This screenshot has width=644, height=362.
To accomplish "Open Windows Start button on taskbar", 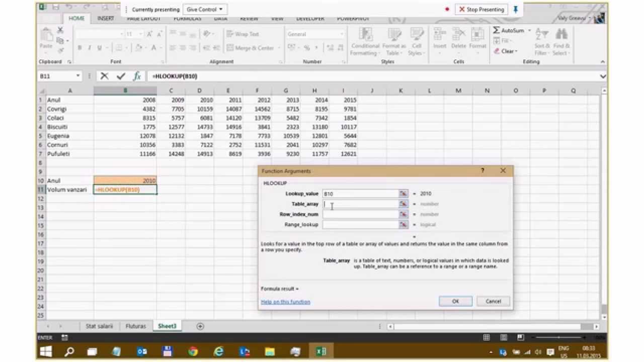I will [46, 351].
